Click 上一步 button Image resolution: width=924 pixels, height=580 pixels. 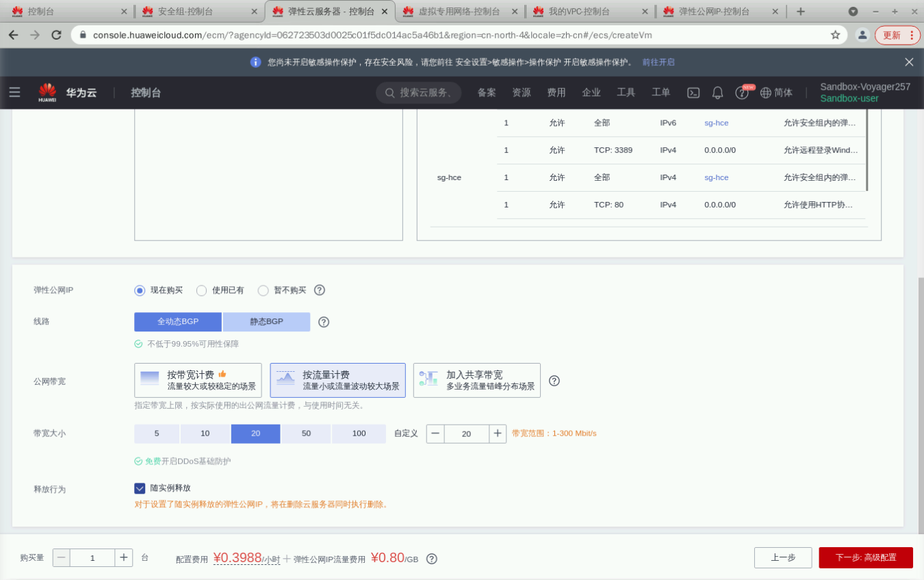783,557
